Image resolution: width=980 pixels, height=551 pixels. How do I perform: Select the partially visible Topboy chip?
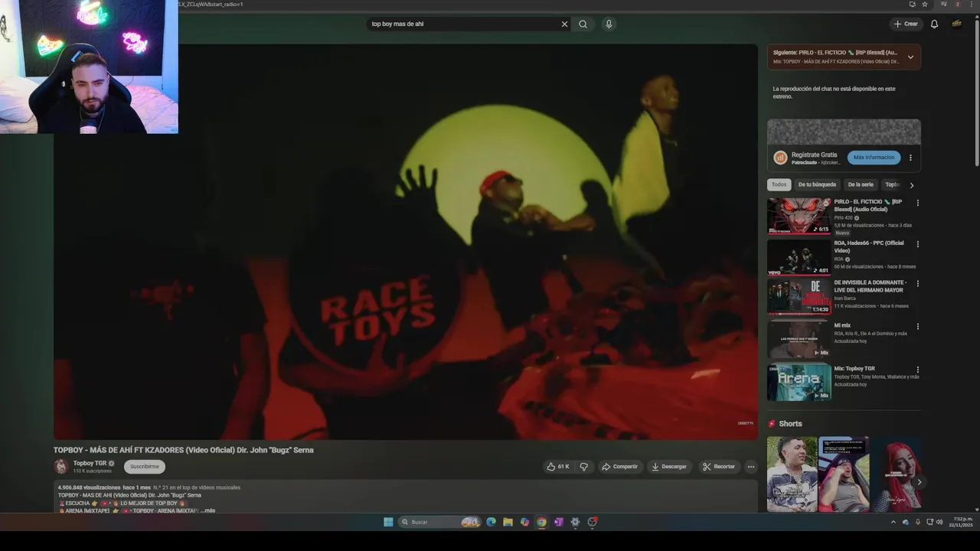(x=892, y=184)
